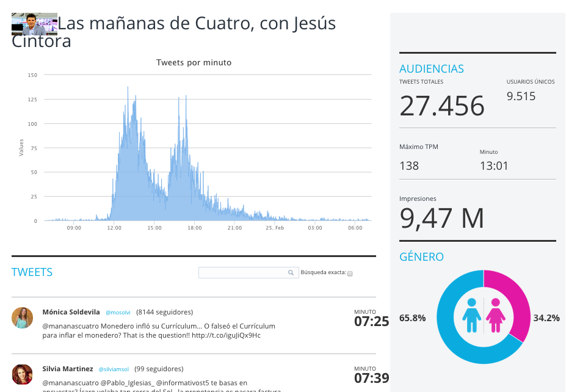Click the tweet minute 07:39
This screenshot has width=566, height=392.
[371, 379]
